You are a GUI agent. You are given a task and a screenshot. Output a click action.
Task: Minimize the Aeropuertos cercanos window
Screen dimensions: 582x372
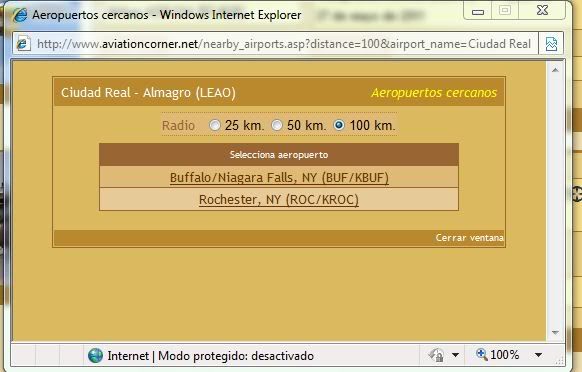(478, 11)
